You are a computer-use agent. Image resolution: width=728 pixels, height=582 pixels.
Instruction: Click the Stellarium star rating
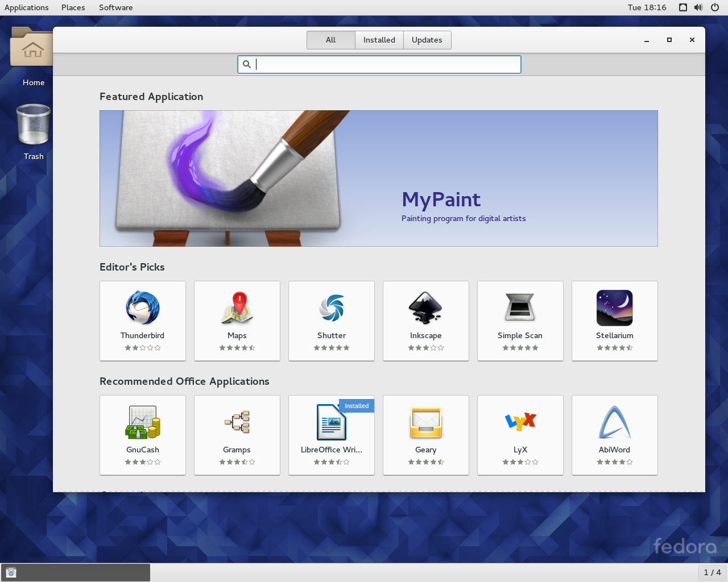pos(615,348)
